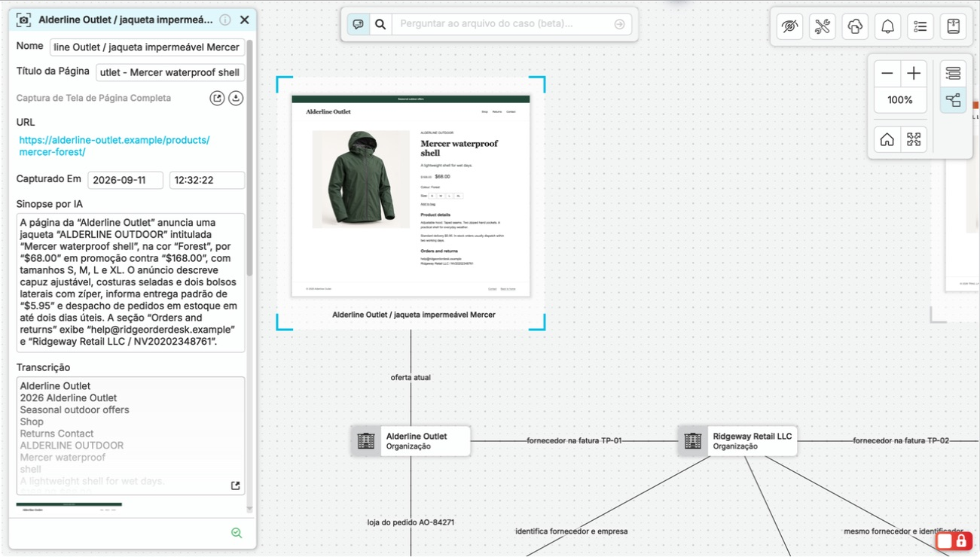Click the Alderline Outlet building icon
The width and height of the screenshot is (980, 557).
pyautogui.click(x=366, y=441)
